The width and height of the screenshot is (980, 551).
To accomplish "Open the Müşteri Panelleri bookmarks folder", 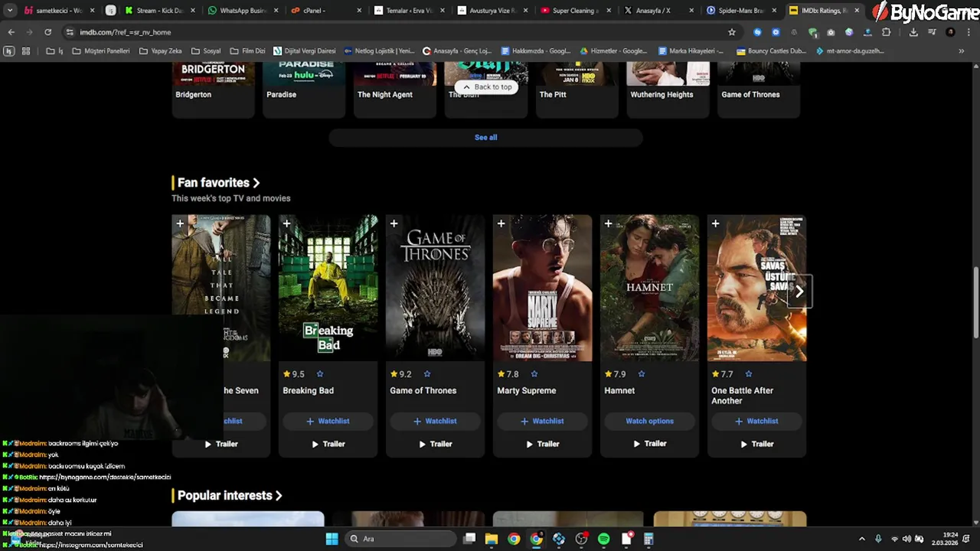I will coord(101,51).
